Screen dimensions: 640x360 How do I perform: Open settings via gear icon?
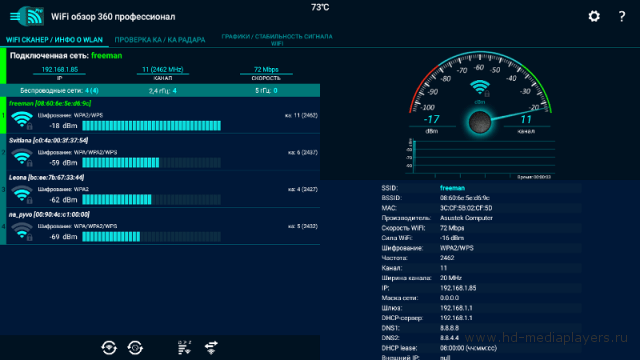pyautogui.click(x=594, y=16)
